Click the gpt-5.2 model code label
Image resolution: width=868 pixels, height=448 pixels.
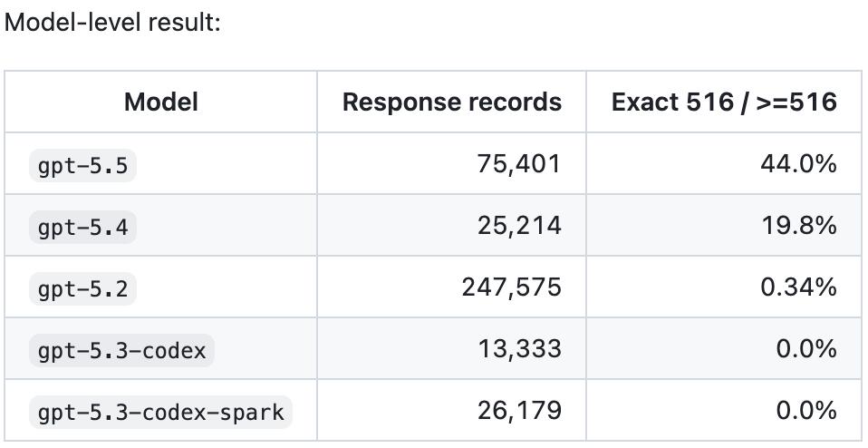(x=82, y=288)
